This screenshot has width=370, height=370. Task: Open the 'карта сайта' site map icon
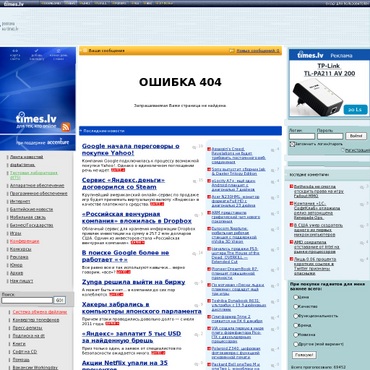[x=15, y=55]
